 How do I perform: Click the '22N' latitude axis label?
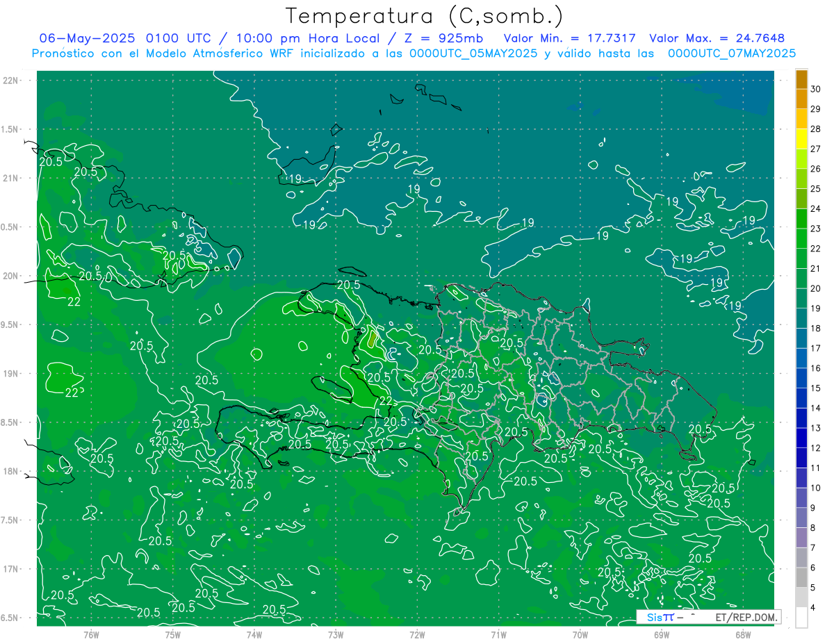click(10, 81)
